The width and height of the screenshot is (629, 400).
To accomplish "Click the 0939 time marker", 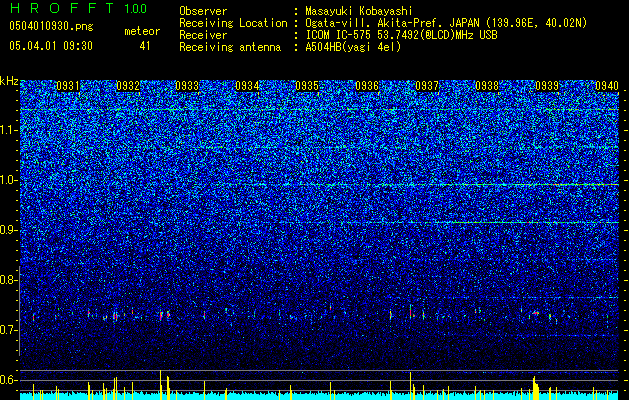I will click(x=547, y=86).
